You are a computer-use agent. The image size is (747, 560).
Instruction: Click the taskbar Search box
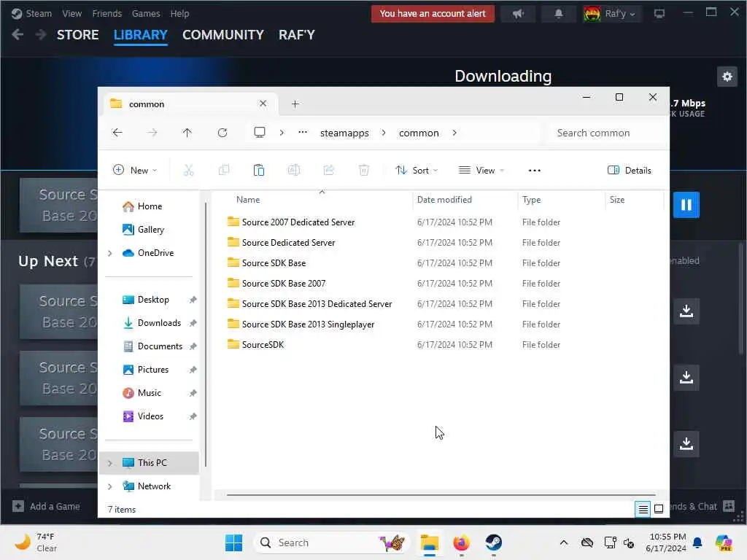[332, 542]
